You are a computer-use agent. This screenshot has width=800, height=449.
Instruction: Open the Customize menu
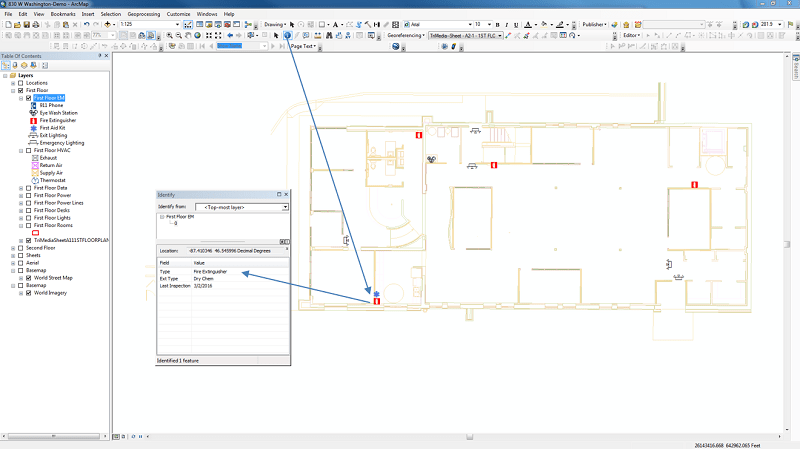(x=179, y=14)
